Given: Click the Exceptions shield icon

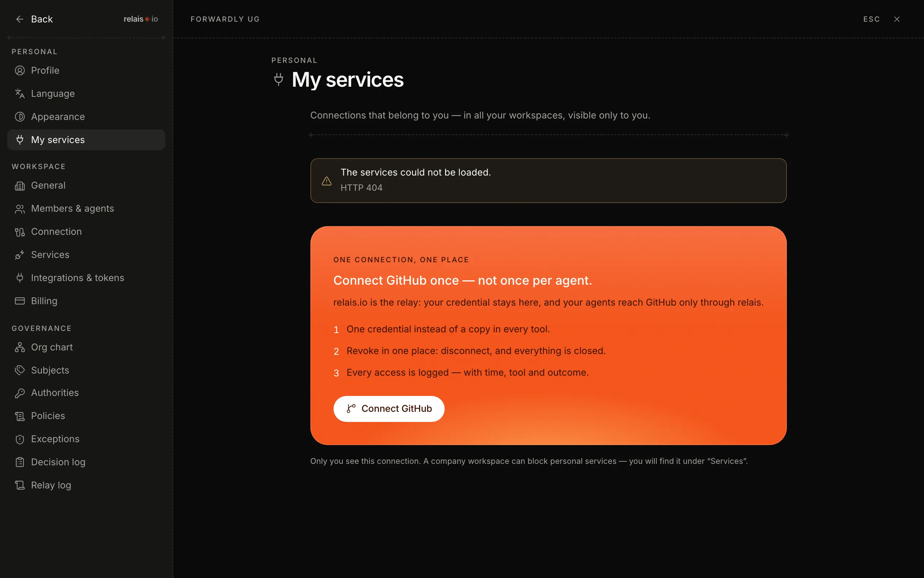Looking at the screenshot, I should click(20, 439).
